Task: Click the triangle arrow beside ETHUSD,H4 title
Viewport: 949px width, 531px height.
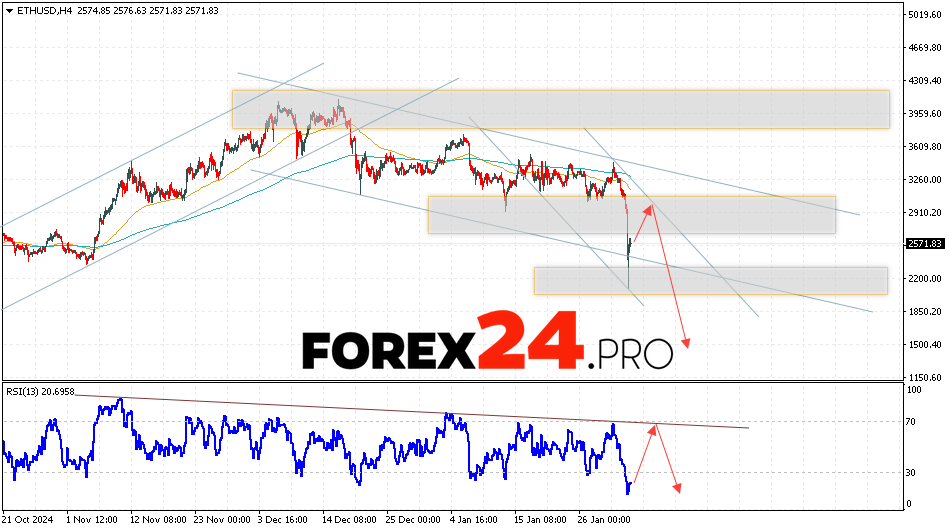Action: click(7, 10)
